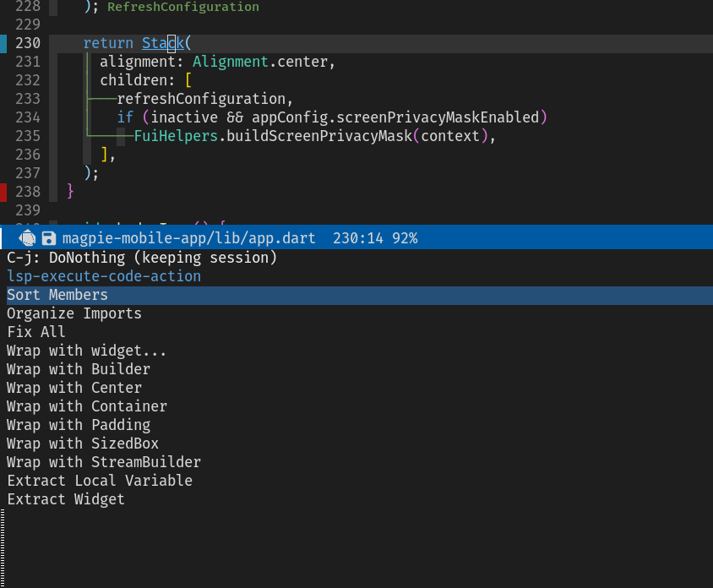Click the inactive variable in the if condition
Screen dimensions: 713x588
pos(184,117)
